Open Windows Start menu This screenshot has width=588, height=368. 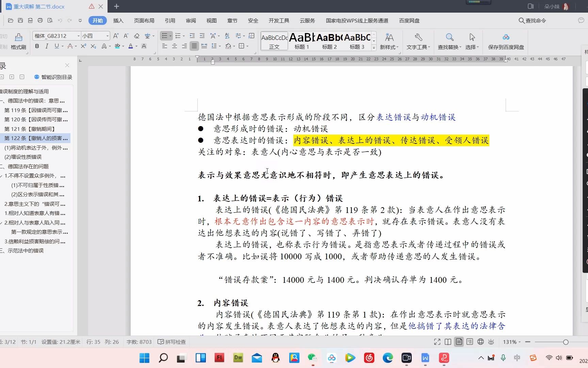(x=144, y=358)
